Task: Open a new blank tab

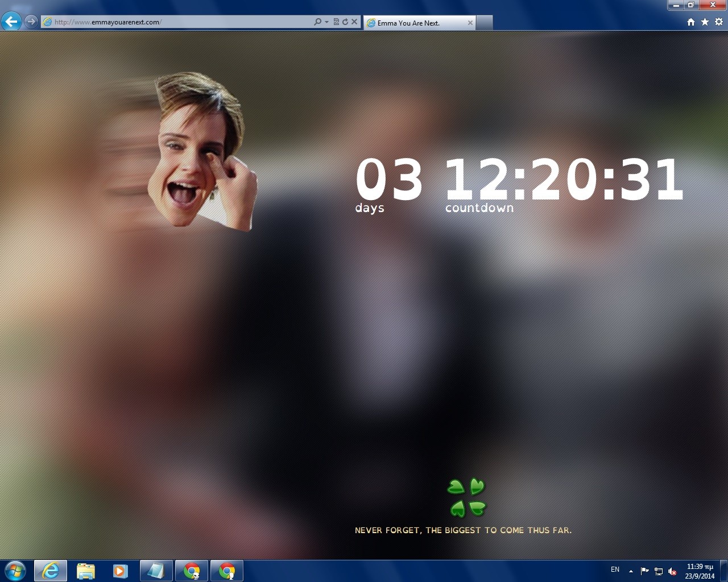Action: 483,23
